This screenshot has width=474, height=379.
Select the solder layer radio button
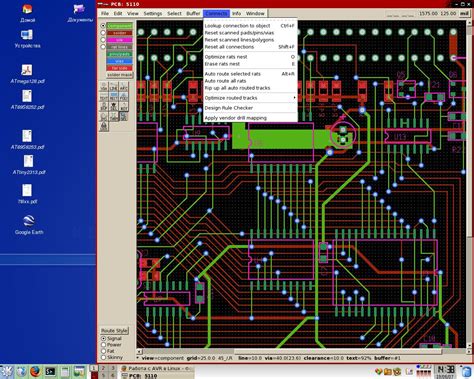click(x=103, y=33)
